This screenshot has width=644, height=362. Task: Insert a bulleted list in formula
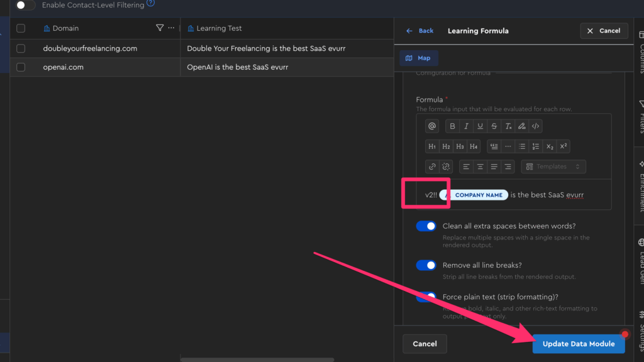tap(522, 146)
